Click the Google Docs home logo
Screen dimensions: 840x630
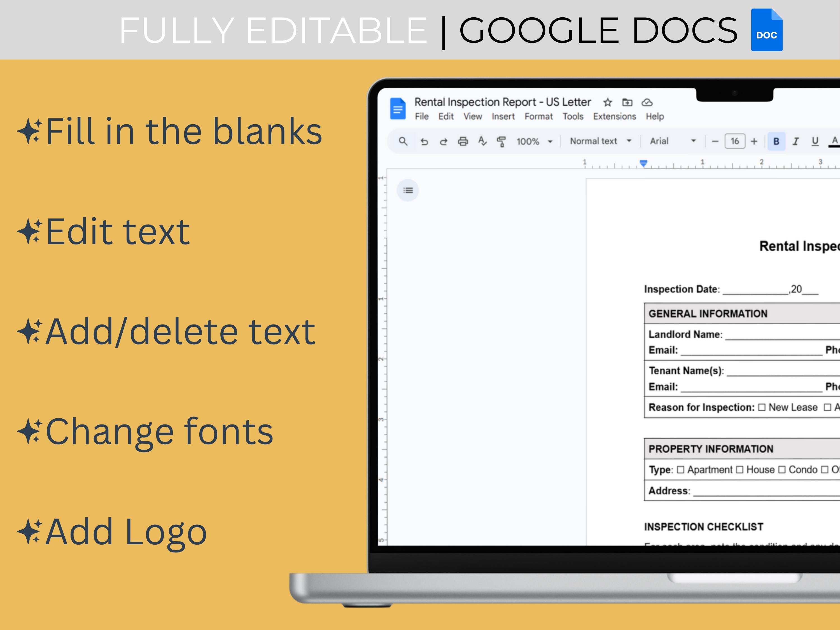[398, 109]
